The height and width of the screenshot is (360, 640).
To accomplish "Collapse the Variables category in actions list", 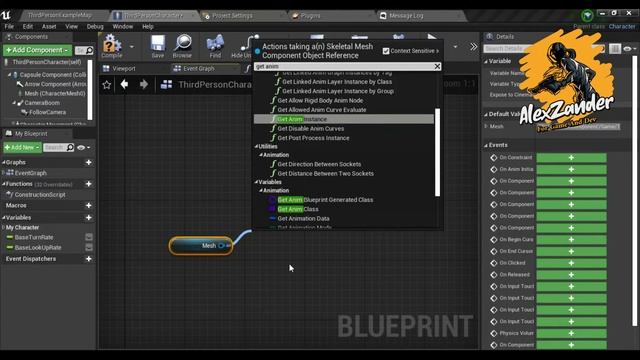I will [x=256, y=182].
